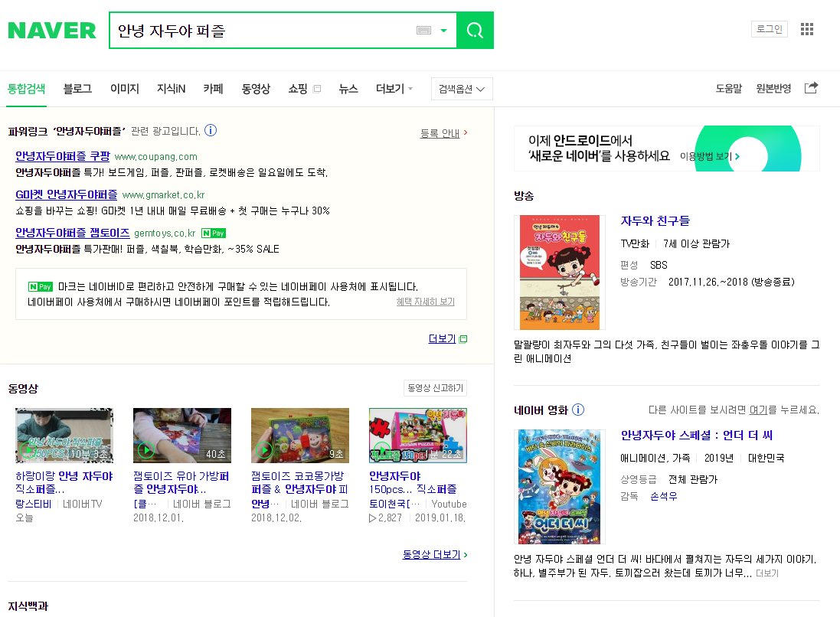Viewport: 840px width, 617px height.
Task: Click the director 손석우 link
Action: click(x=663, y=497)
